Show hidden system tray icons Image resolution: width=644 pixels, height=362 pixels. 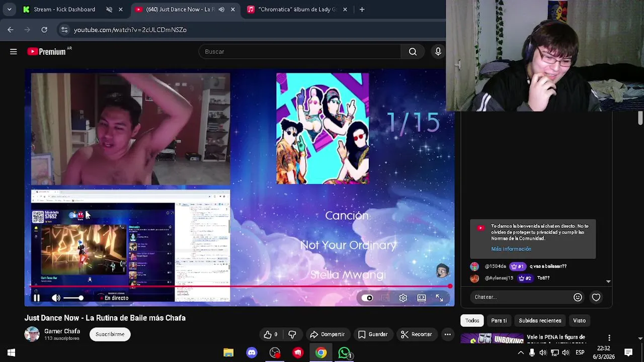[x=521, y=353]
